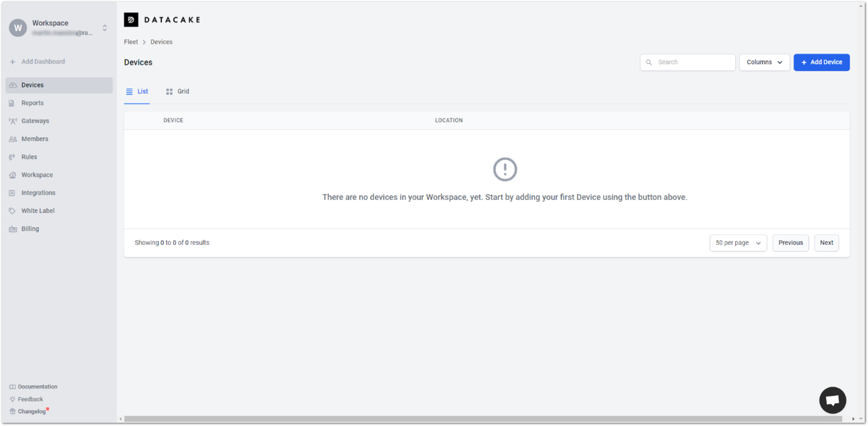
Task: Click the Add Device button
Action: [x=821, y=62]
